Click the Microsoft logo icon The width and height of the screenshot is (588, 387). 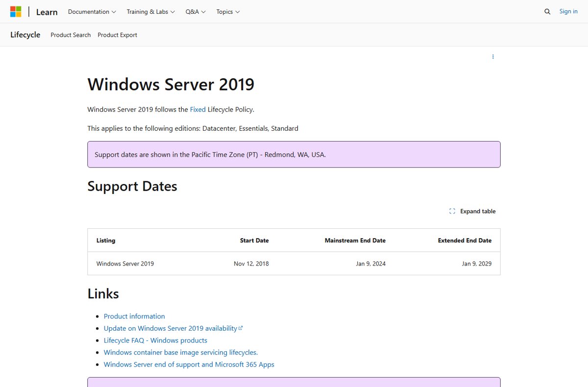pyautogui.click(x=16, y=11)
